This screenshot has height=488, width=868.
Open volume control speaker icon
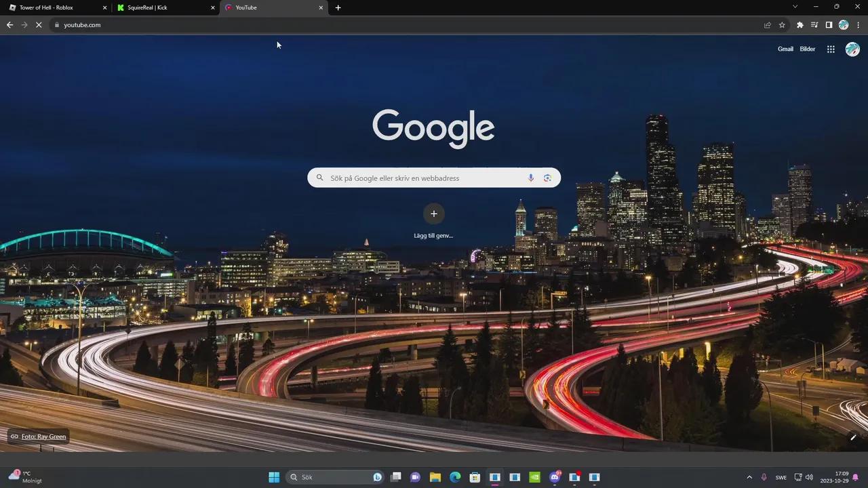(809, 477)
